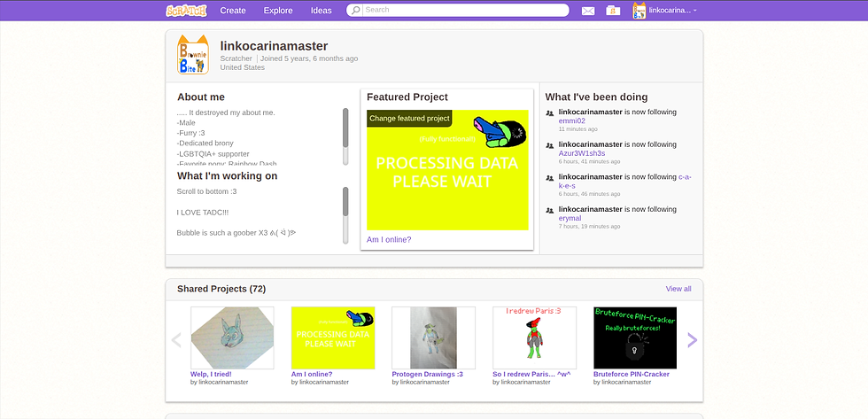Click the featured project thumbnail

pos(447,170)
